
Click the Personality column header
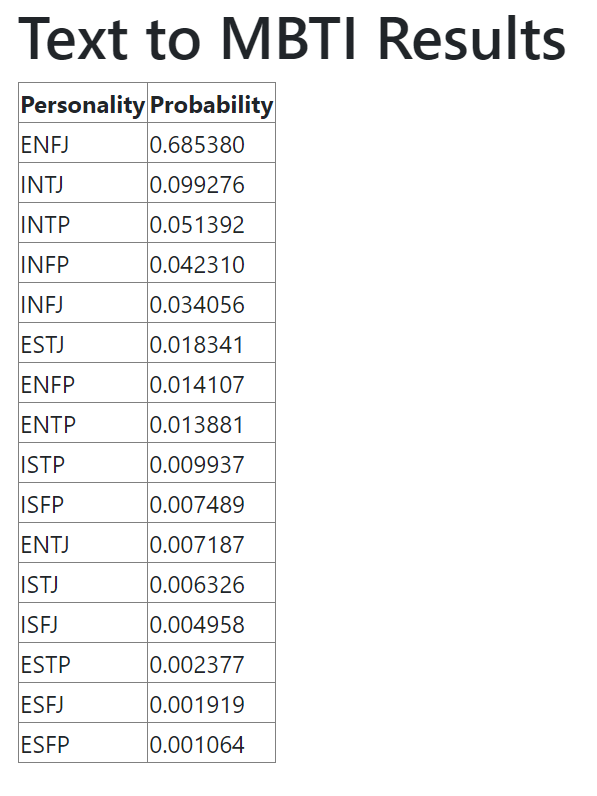tap(83, 105)
